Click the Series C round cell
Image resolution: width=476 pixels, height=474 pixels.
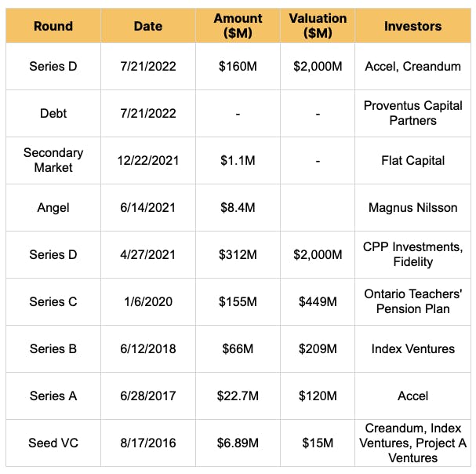(x=53, y=301)
